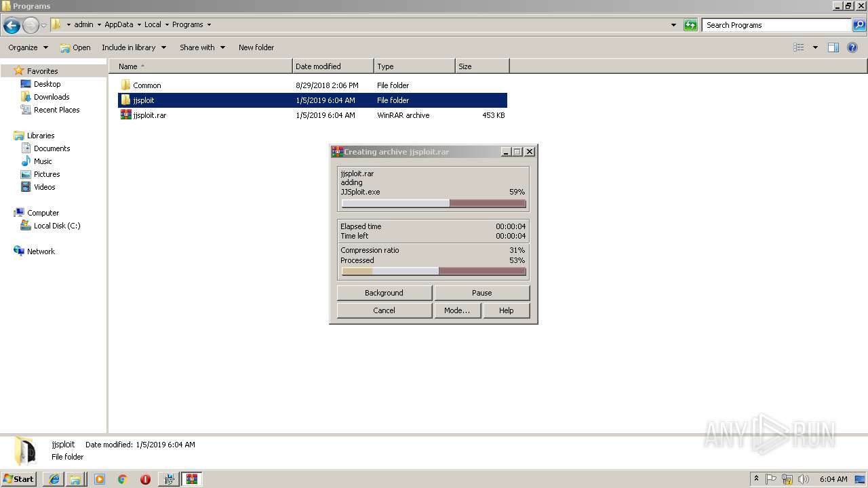Expand Local breadcrumb dropdown arrow
Viewport: 868px width, 488px height.
(166, 25)
